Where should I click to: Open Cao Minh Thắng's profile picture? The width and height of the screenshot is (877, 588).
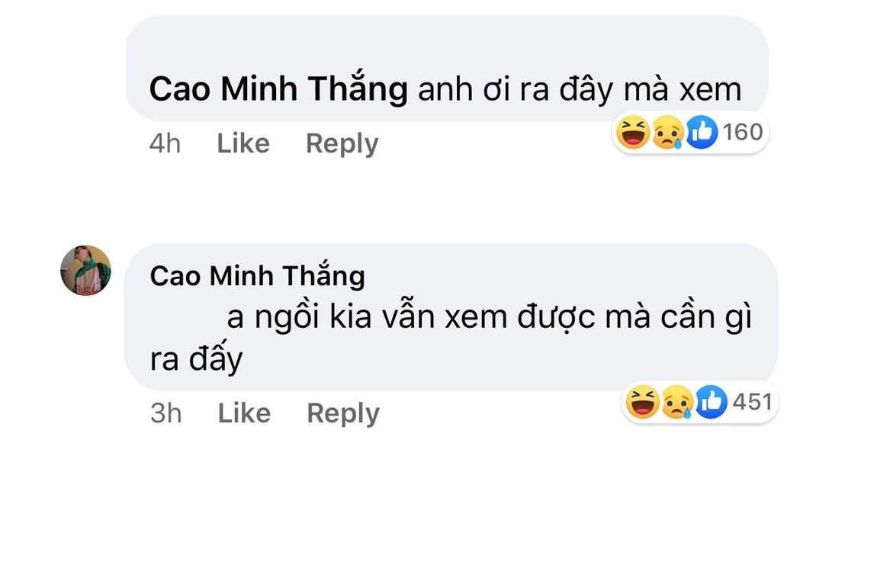(x=85, y=270)
